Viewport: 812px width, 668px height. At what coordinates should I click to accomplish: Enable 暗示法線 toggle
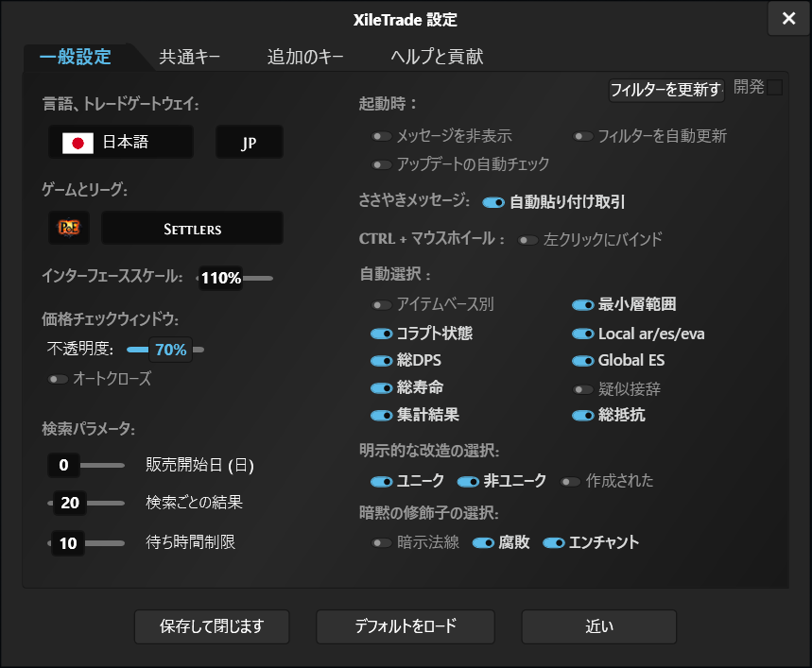coord(382,542)
